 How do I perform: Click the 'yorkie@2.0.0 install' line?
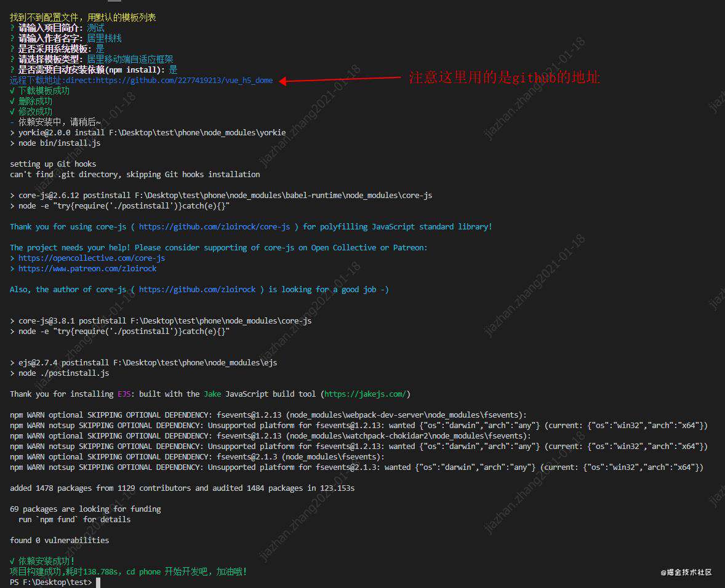point(148,133)
